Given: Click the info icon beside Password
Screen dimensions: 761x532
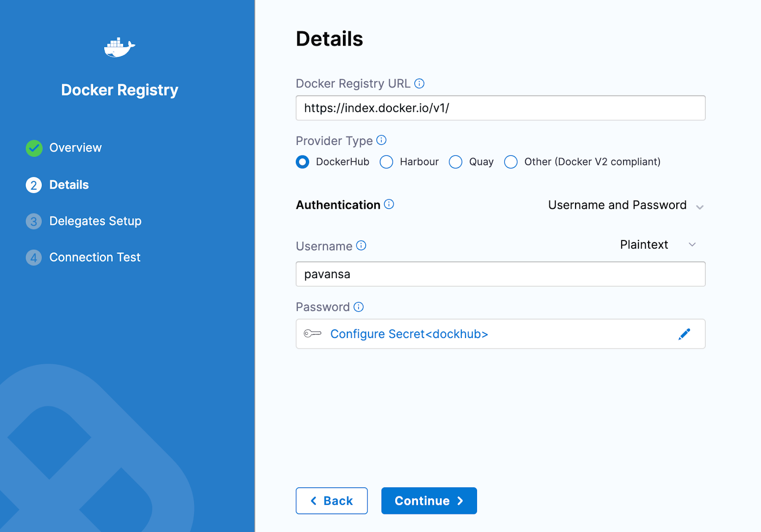Looking at the screenshot, I should 359,307.
